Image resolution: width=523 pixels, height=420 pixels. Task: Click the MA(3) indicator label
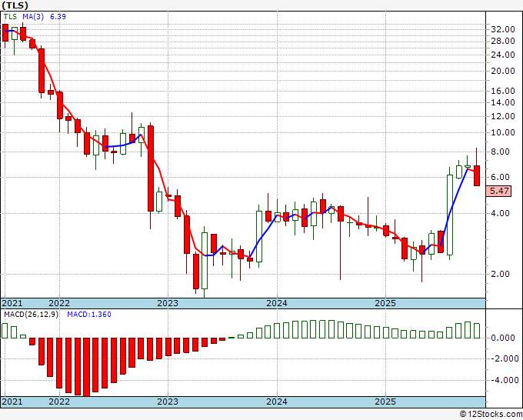pyautogui.click(x=33, y=16)
